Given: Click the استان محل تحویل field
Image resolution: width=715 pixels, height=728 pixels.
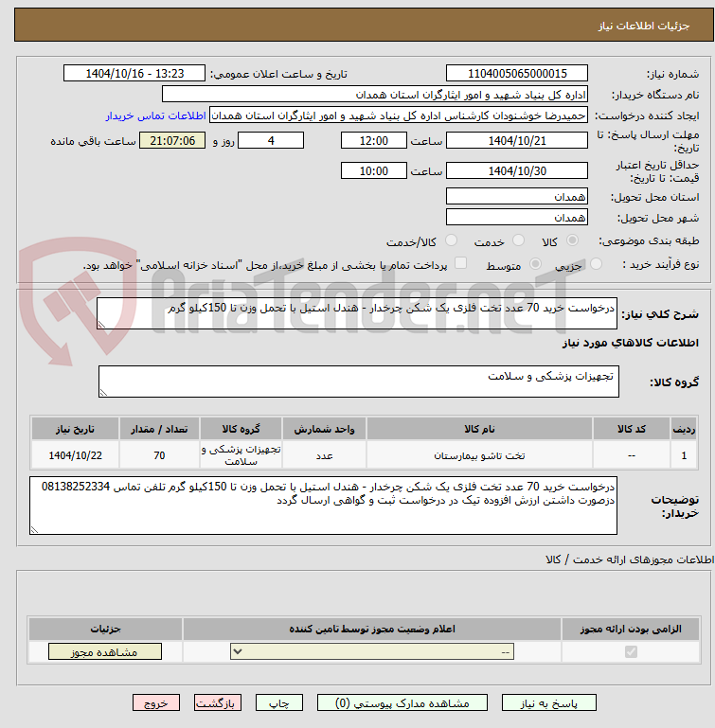Looking at the screenshot, I should click(517, 196).
